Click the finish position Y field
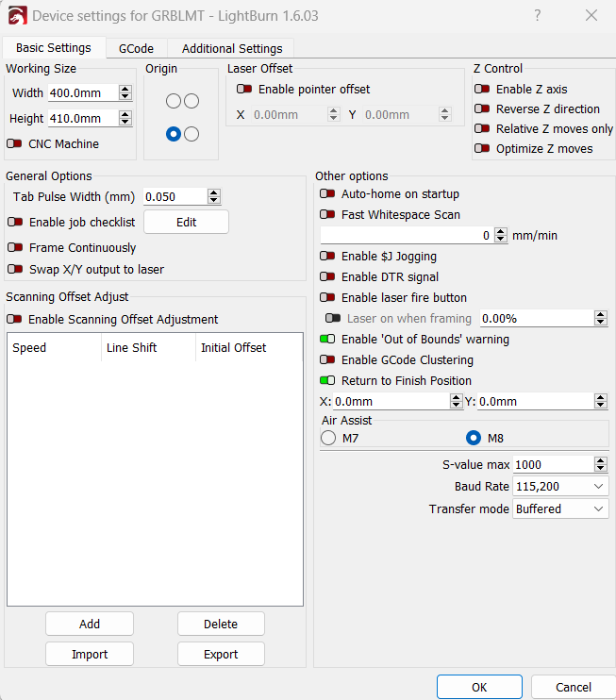This screenshot has height=700, width=616. point(536,401)
